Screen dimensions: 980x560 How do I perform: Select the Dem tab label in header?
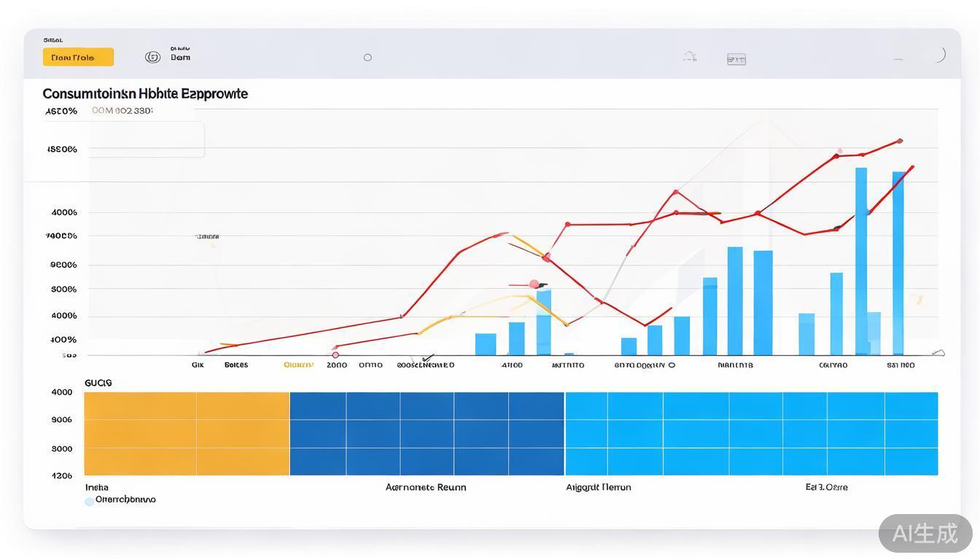(x=180, y=57)
